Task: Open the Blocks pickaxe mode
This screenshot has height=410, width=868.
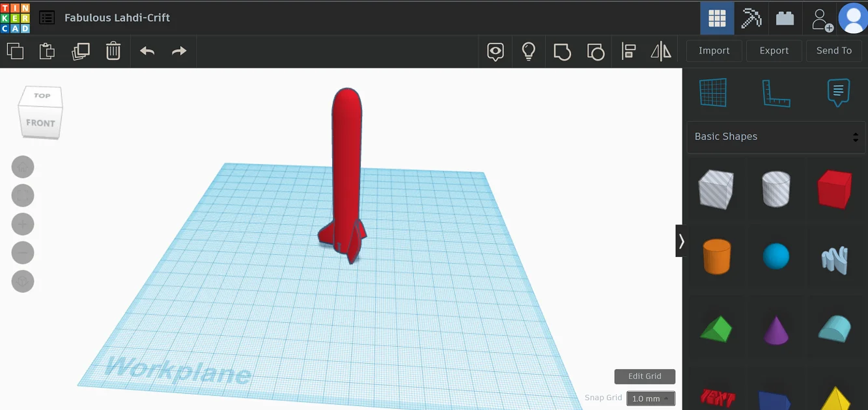Action: pyautogui.click(x=751, y=18)
